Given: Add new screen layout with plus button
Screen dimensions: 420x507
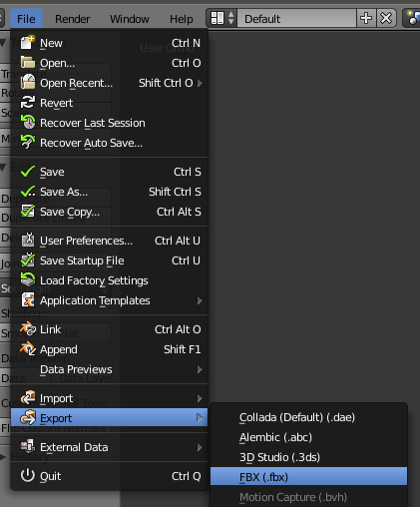Looking at the screenshot, I should (366, 18).
